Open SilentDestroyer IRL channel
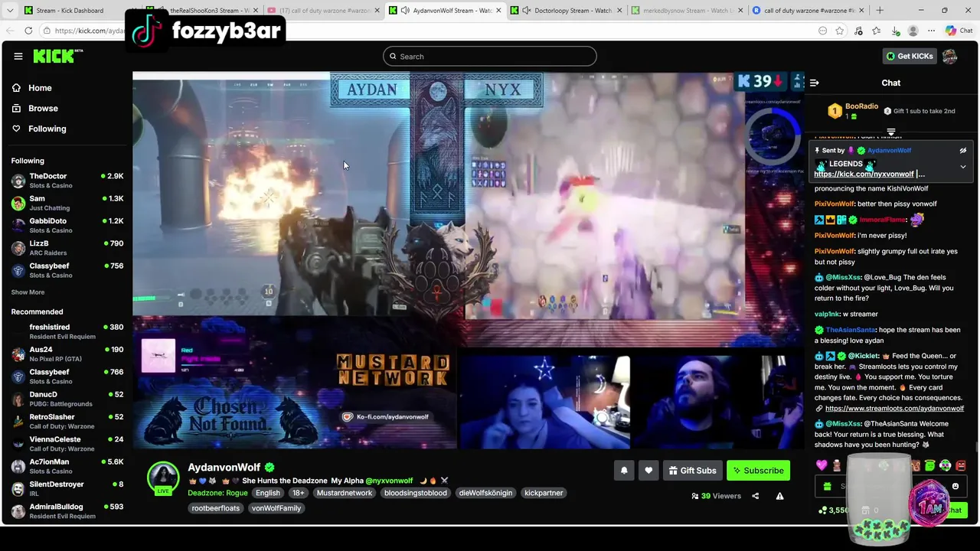The image size is (980, 551). click(x=67, y=488)
